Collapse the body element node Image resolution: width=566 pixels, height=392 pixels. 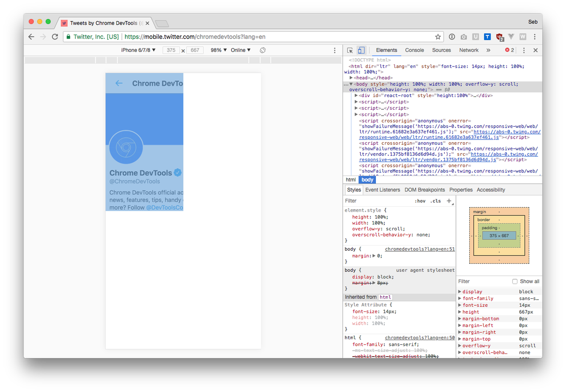[351, 84]
